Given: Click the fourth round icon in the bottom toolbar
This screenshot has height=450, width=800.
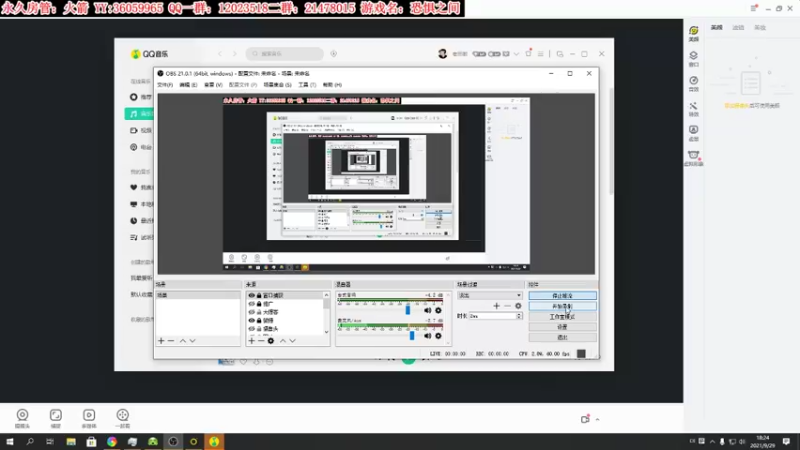Looking at the screenshot, I should [122, 417].
